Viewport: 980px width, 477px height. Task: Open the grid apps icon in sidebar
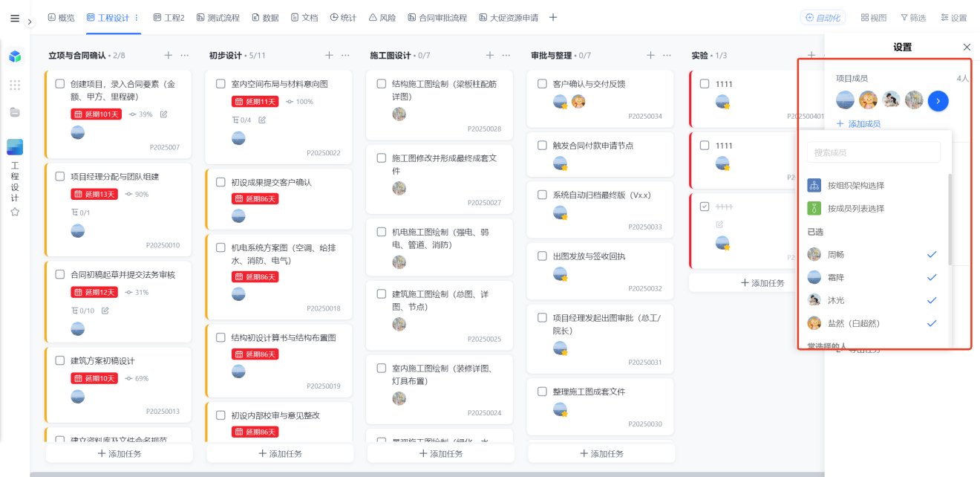(x=15, y=85)
